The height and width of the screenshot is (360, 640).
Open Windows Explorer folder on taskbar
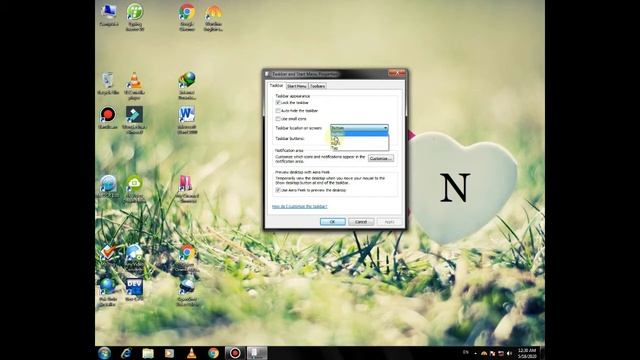pyautogui.click(x=148, y=353)
